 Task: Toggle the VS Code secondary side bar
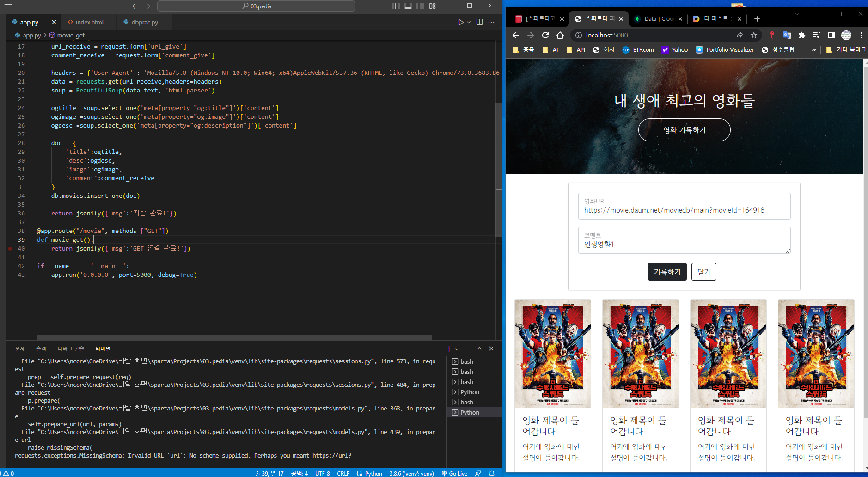click(x=420, y=6)
